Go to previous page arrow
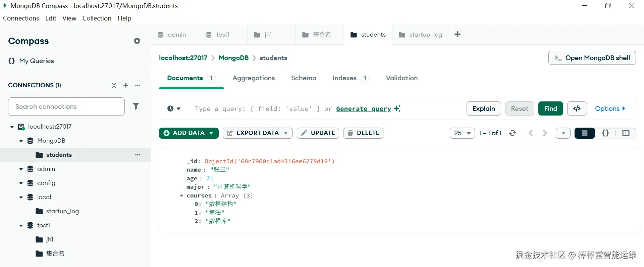This screenshot has height=267, width=644. click(531, 133)
